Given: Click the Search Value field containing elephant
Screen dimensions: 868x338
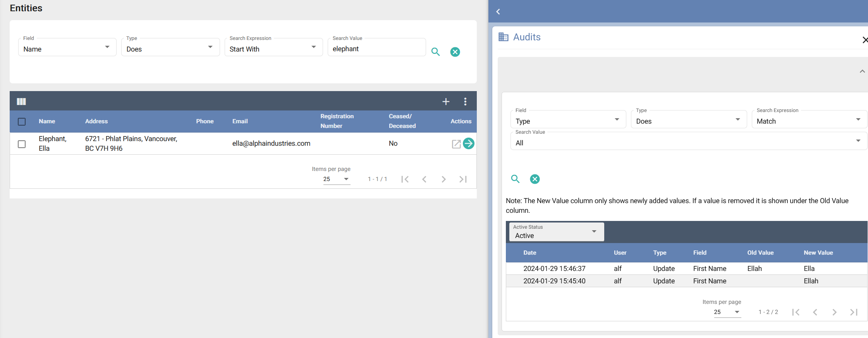Looking at the screenshot, I should (376, 49).
